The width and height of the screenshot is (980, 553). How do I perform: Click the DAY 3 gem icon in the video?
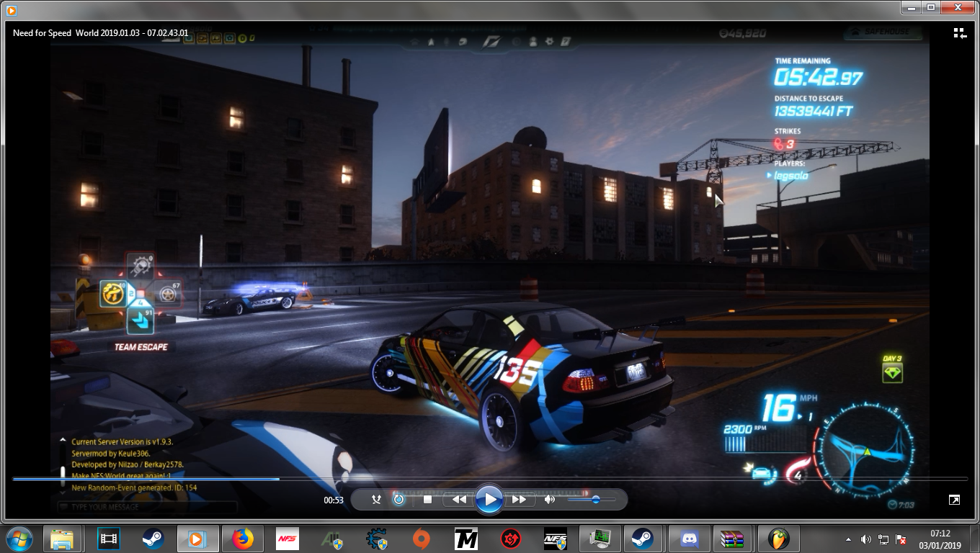coord(892,372)
